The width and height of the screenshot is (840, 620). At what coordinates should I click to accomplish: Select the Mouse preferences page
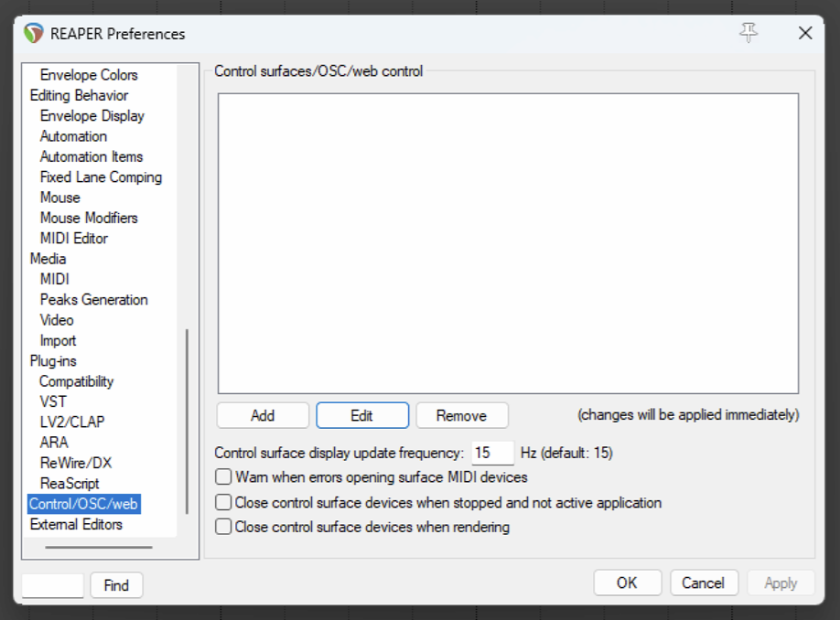pos(60,198)
